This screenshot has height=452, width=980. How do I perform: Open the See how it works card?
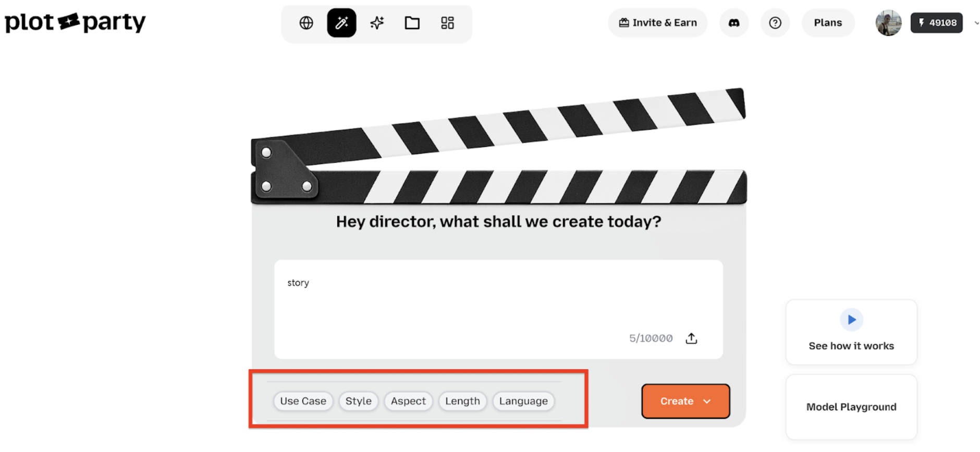pyautogui.click(x=851, y=332)
